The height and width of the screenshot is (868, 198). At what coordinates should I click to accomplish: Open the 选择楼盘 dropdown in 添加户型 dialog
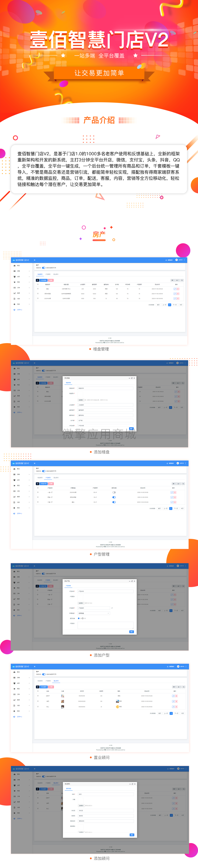[x=94, y=613]
